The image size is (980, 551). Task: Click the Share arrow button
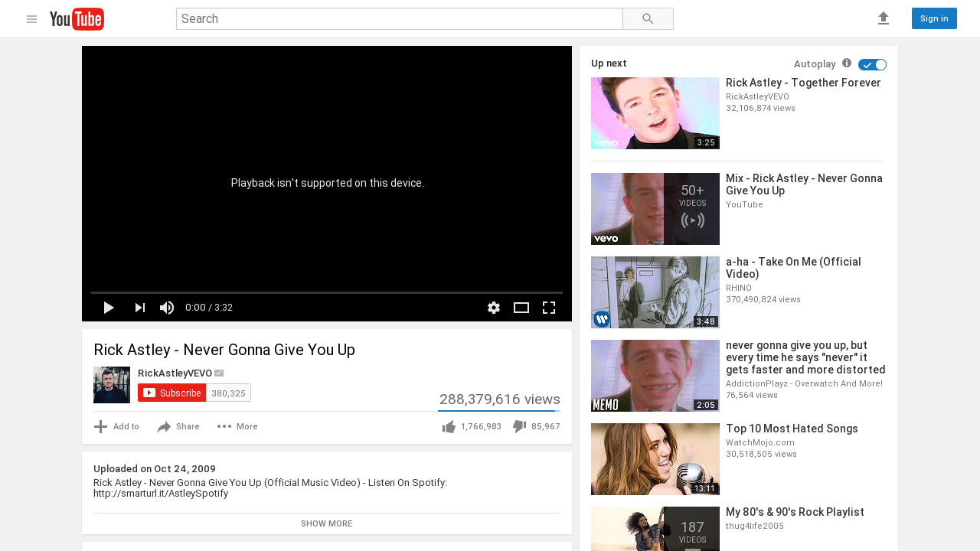pyautogui.click(x=178, y=426)
